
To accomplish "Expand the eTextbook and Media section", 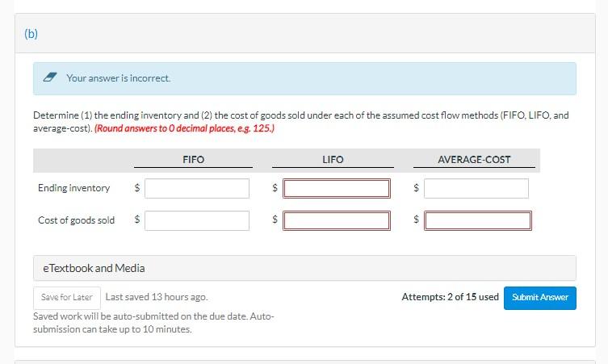I will pos(304,268).
